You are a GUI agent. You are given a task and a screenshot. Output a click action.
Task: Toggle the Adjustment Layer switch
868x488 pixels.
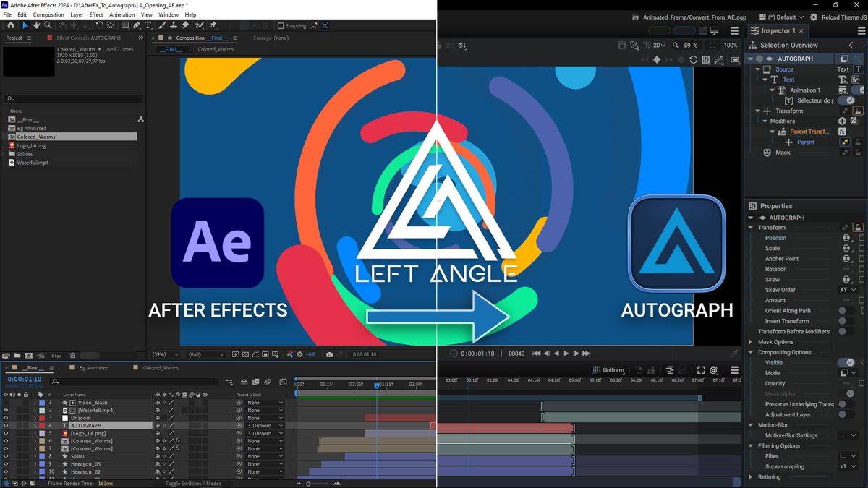tap(846, 414)
